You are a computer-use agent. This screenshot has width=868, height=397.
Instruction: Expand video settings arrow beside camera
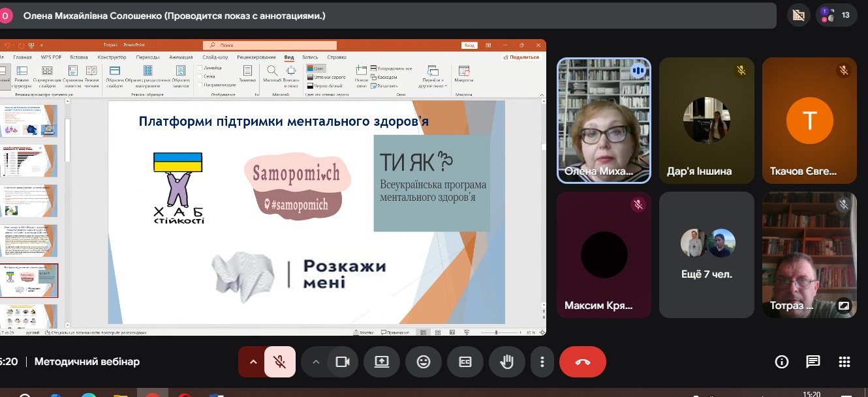pos(316,362)
